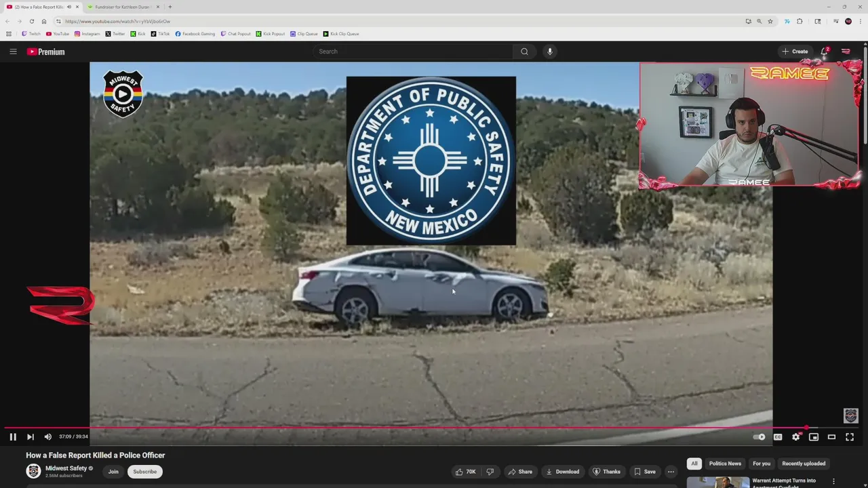
Task: Click the search magnifier button
Action: pyautogui.click(x=524, y=52)
